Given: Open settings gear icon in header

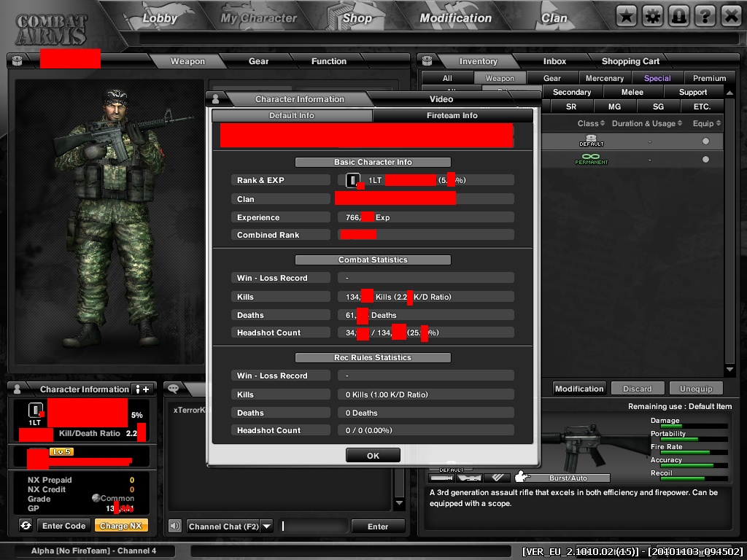Looking at the screenshot, I should pyautogui.click(x=652, y=17).
